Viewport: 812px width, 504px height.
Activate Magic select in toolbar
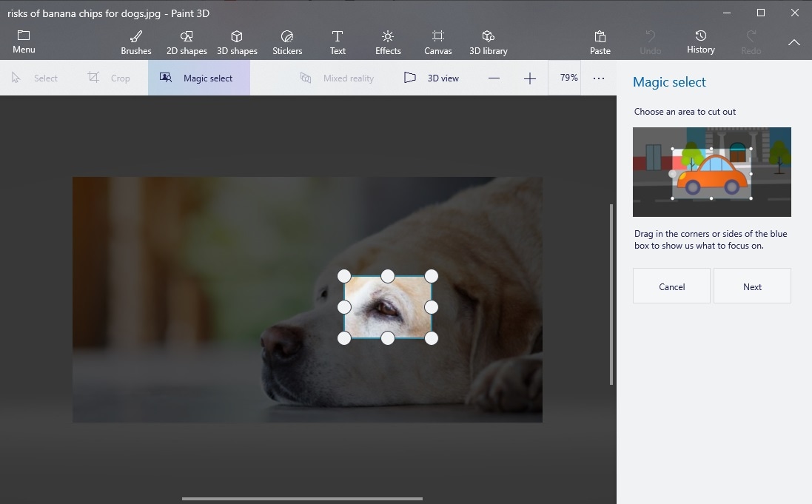point(199,78)
